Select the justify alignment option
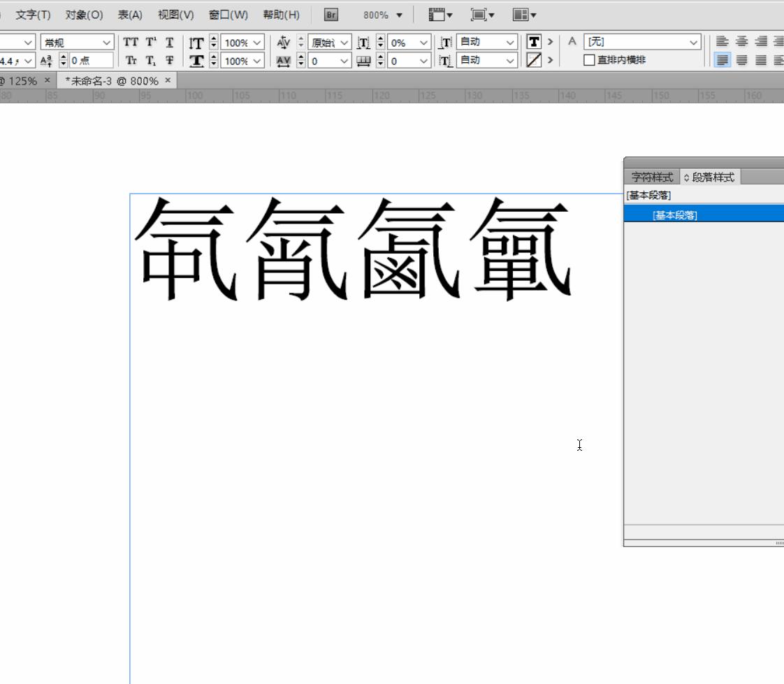784x684 pixels. [723, 61]
